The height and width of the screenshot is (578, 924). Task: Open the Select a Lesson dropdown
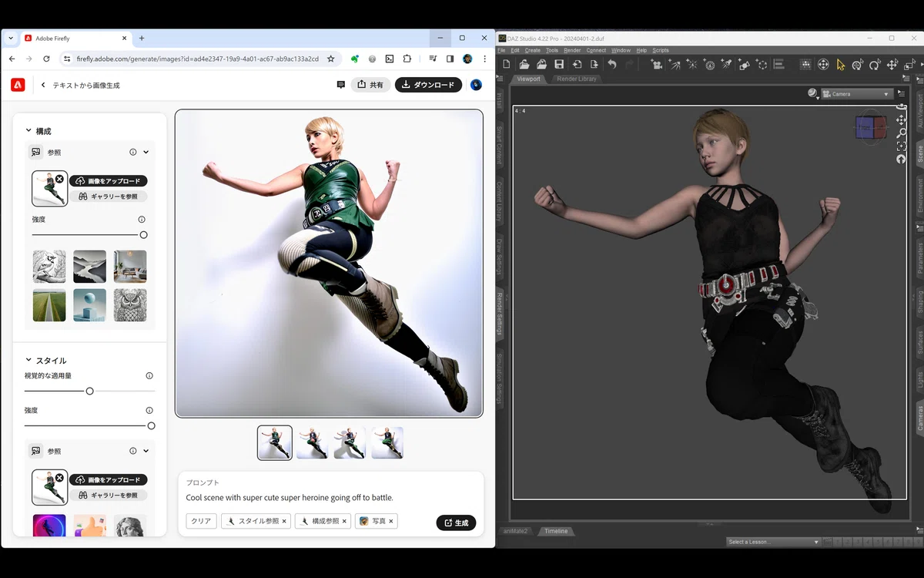point(773,542)
